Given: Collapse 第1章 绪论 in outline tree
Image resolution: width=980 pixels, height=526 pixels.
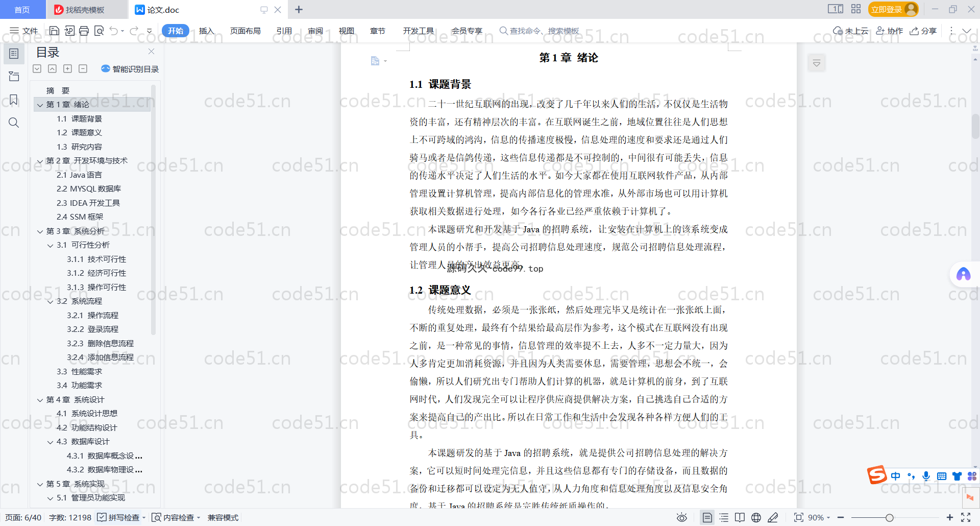Looking at the screenshot, I should click(x=40, y=105).
